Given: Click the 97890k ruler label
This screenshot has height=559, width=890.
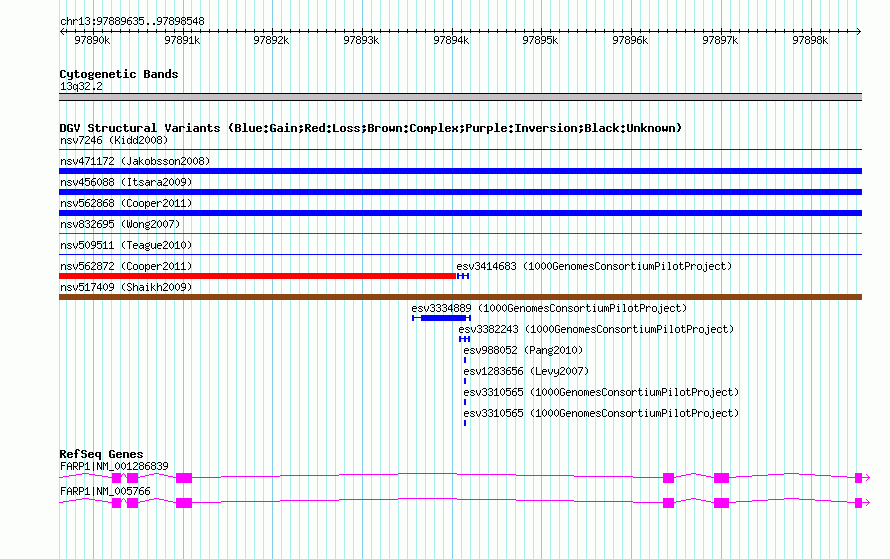Looking at the screenshot, I should click(92, 40).
